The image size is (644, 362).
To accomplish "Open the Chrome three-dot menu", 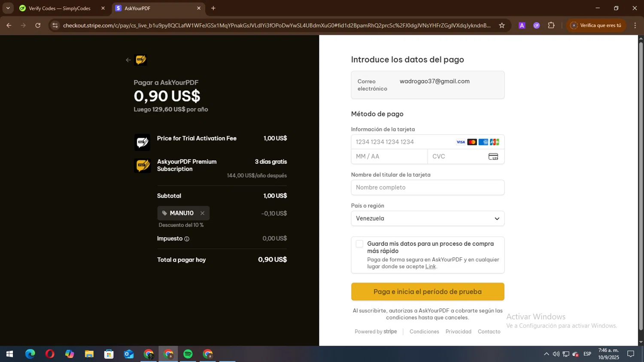I will (x=635, y=25).
